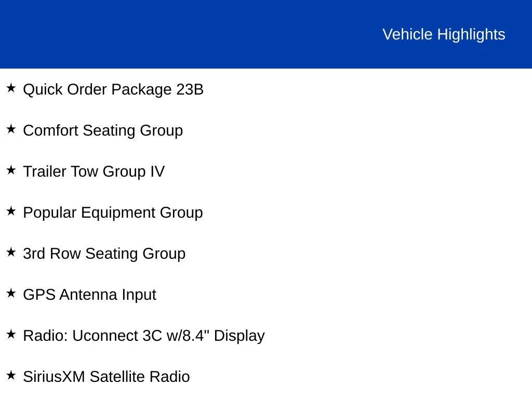Click star icon beside SiriusXM Satellite Radio

coord(11,375)
